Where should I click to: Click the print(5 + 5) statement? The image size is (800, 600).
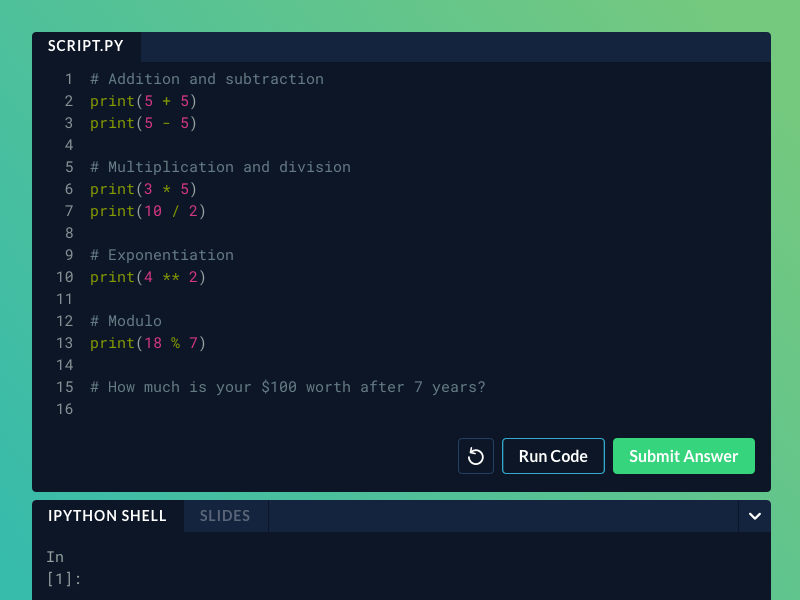point(142,101)
